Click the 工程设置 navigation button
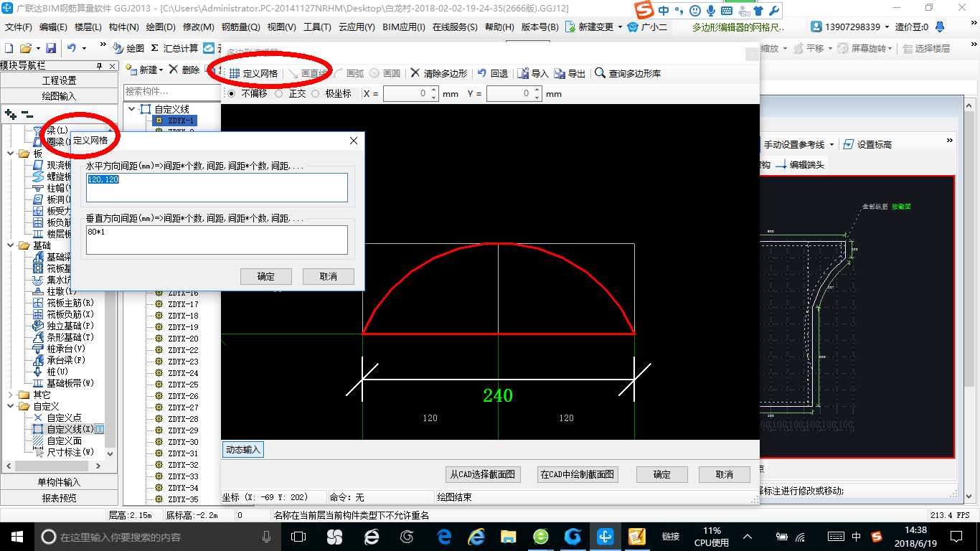 59,80
